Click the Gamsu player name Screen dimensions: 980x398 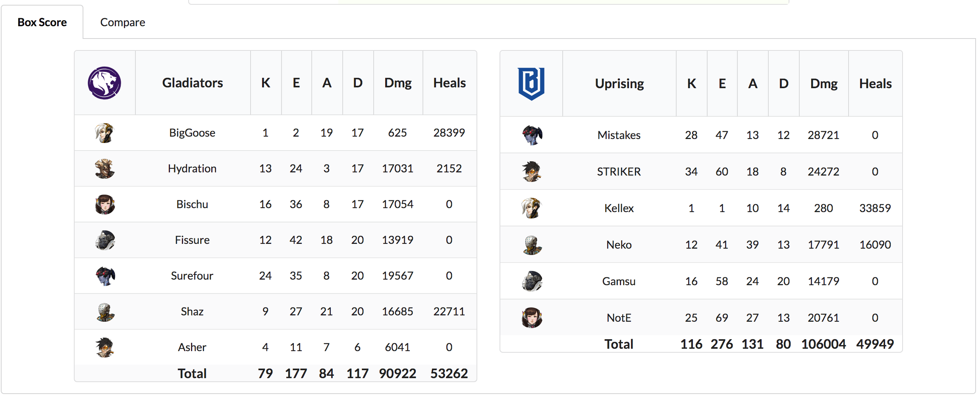[619, 281]
